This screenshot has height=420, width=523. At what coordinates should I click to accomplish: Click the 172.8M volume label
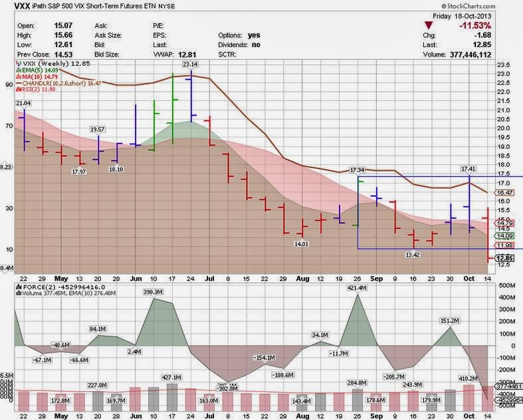coord(60,400)
